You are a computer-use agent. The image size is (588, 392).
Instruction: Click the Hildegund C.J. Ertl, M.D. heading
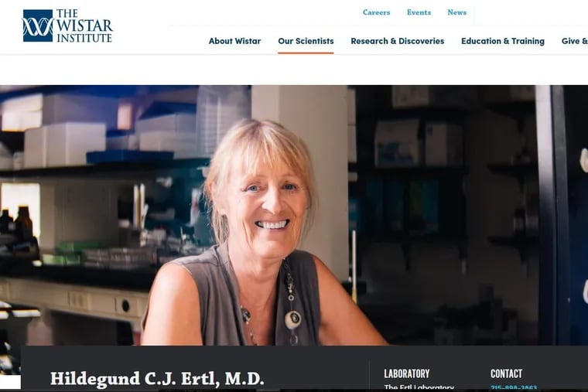(x=157, y=379)
